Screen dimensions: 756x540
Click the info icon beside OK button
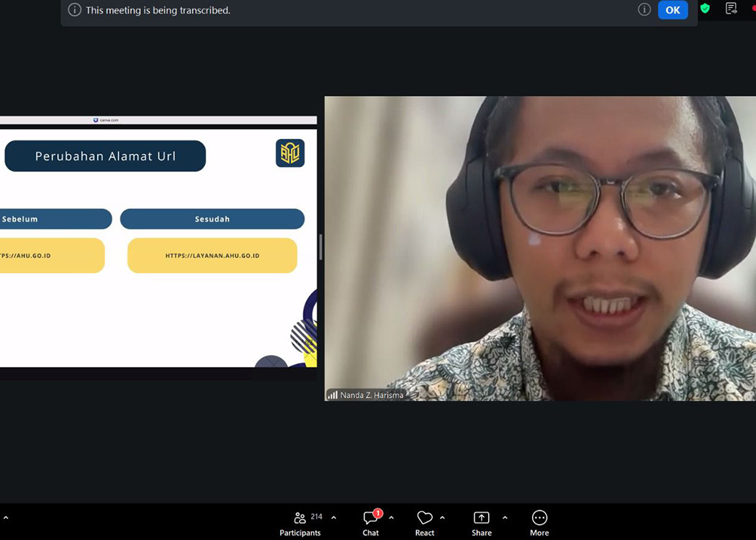pyautogui.click(x=644, y=10)
